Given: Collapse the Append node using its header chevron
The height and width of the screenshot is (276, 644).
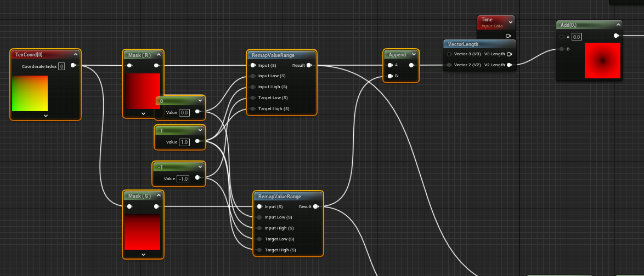Looking at the screenshot, I should (414, 54).
